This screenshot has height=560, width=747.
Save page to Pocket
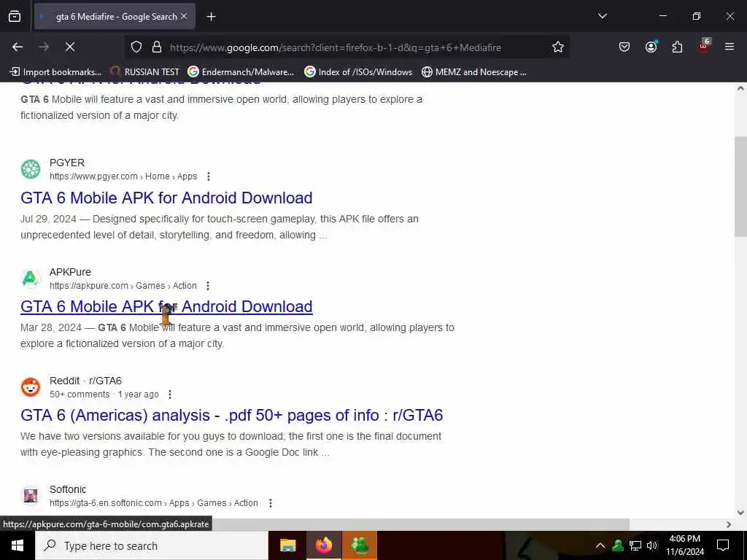coord(624,47)
